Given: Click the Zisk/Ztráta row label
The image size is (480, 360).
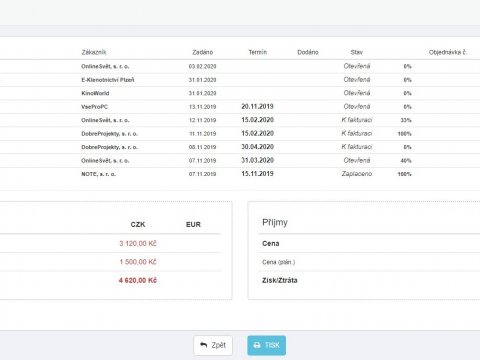Looking at the screenshot, I should [279, 280].
